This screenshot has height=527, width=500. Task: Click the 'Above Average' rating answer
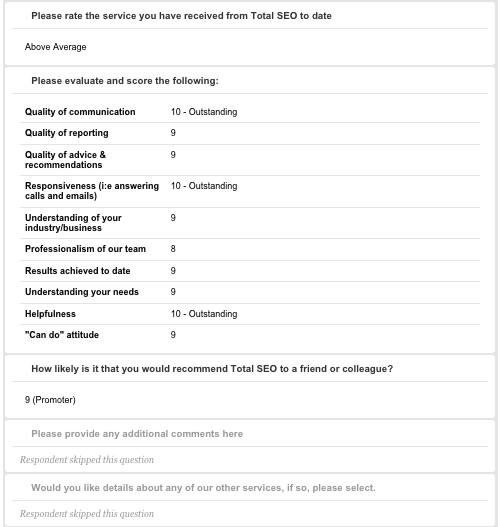(x=55, y=47)
